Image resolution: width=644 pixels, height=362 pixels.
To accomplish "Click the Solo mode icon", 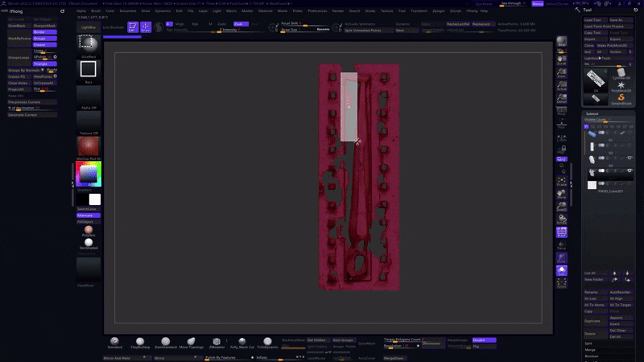I will coord(561,270).
